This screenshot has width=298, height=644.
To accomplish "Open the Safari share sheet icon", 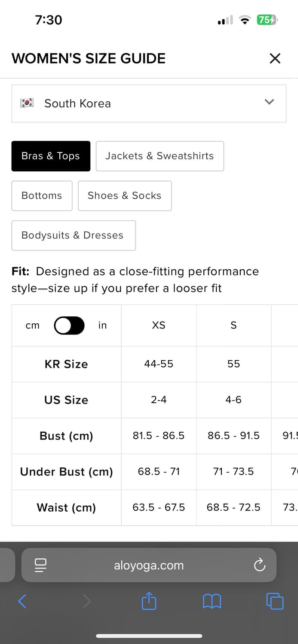I will tap(149, 600).
